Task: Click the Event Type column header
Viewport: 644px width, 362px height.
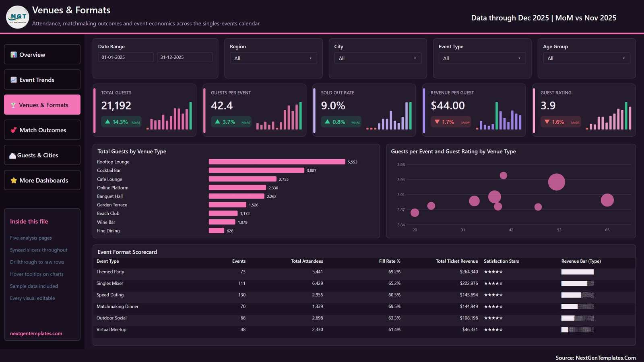Action: pos(108,261)
